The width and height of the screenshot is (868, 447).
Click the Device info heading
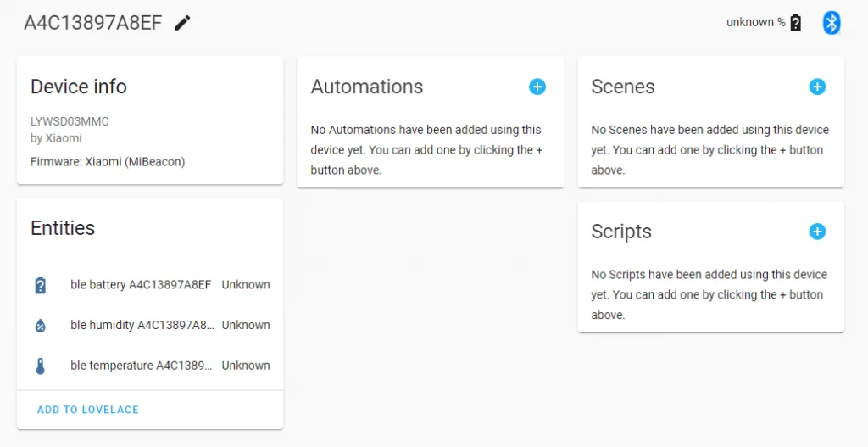pyautogui.click(x=79, y=87)
